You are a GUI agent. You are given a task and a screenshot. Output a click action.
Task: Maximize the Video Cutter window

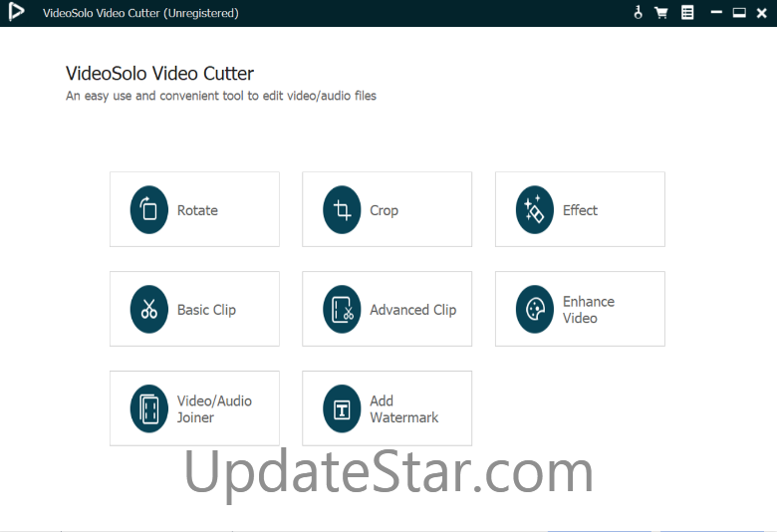pos(739,12)
